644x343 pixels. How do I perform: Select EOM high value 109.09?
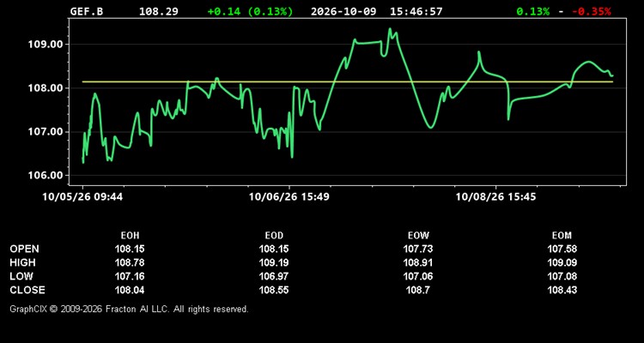point(562,262)
